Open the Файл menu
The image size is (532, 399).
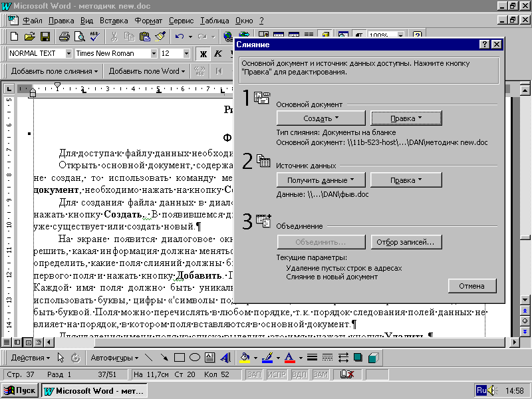[33, 21]
